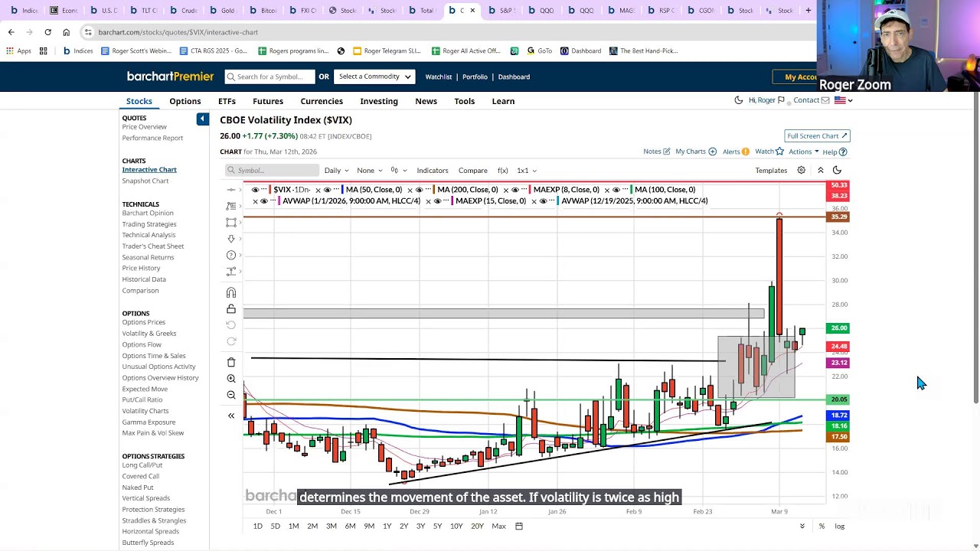
Task: Toggle site dark mode moon near Hi, Roger
Action: coord(739,100)
